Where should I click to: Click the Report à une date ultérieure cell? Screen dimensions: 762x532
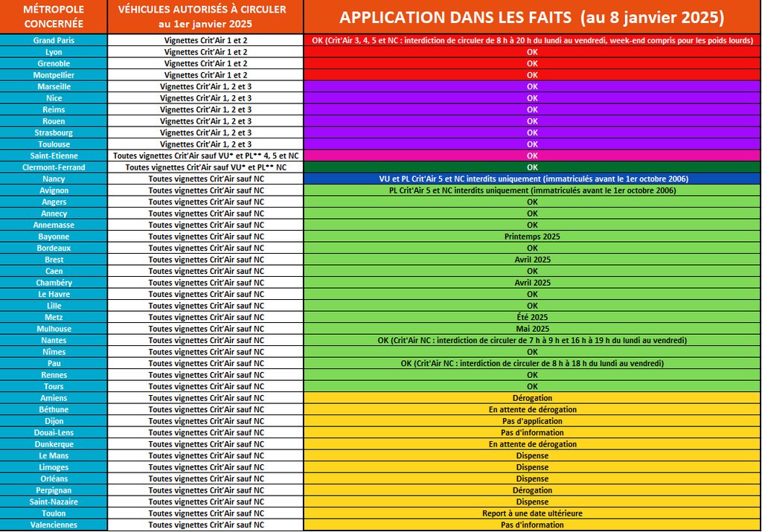[x=532, y=513]
